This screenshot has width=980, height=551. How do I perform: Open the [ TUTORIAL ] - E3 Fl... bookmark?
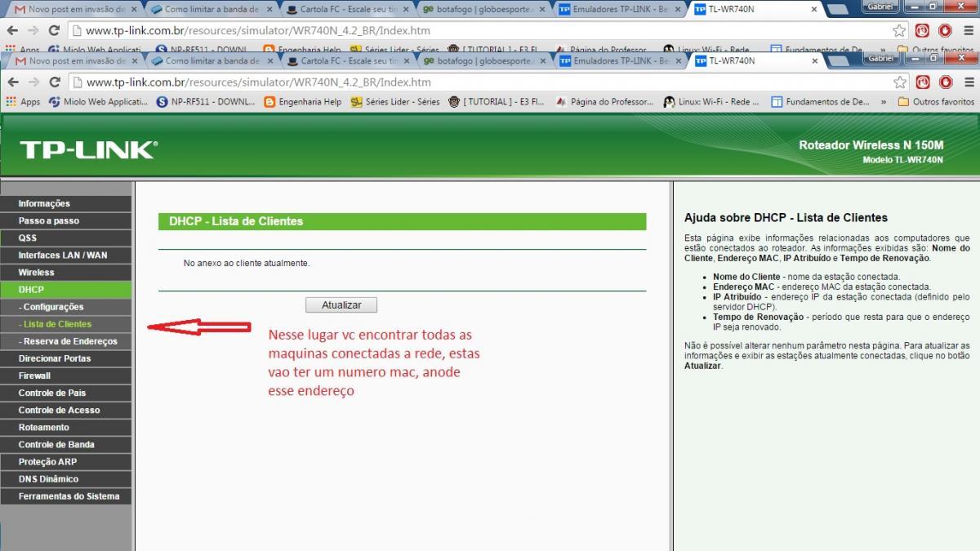pyautogui.click(x=496, y=102)
